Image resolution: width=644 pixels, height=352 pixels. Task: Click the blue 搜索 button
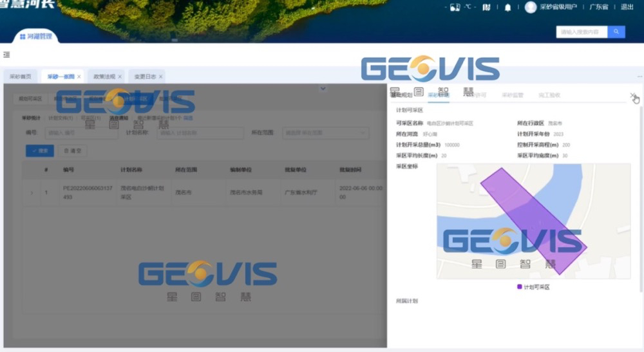[40, 151]
